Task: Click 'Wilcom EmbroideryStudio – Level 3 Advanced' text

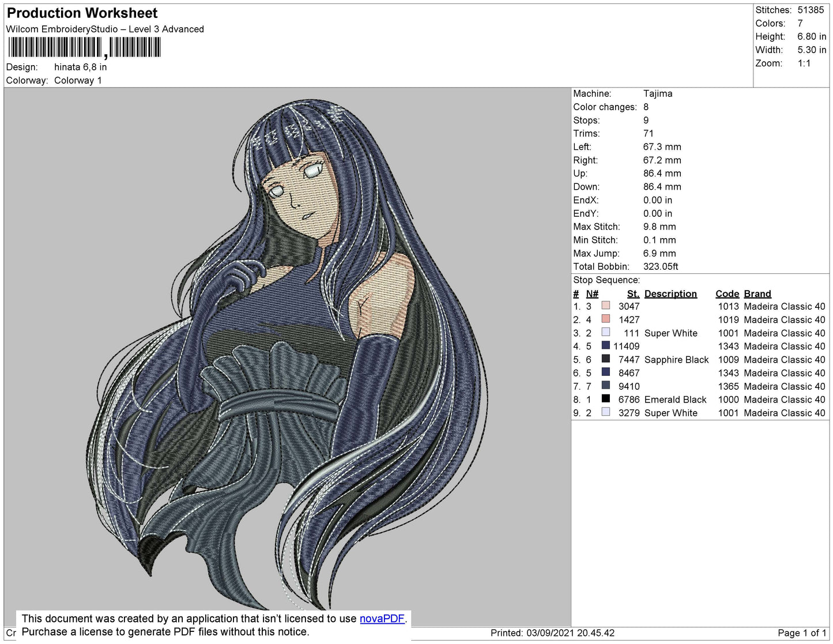Action: [x=105, y=29]
